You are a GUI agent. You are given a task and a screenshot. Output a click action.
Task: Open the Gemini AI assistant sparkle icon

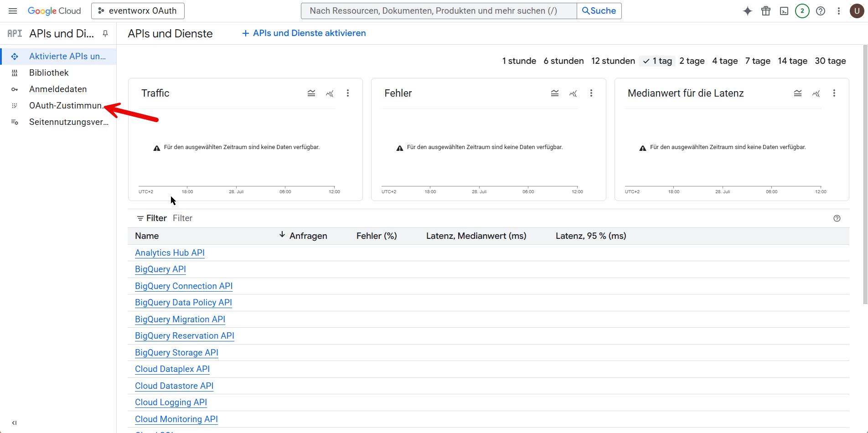748,11
